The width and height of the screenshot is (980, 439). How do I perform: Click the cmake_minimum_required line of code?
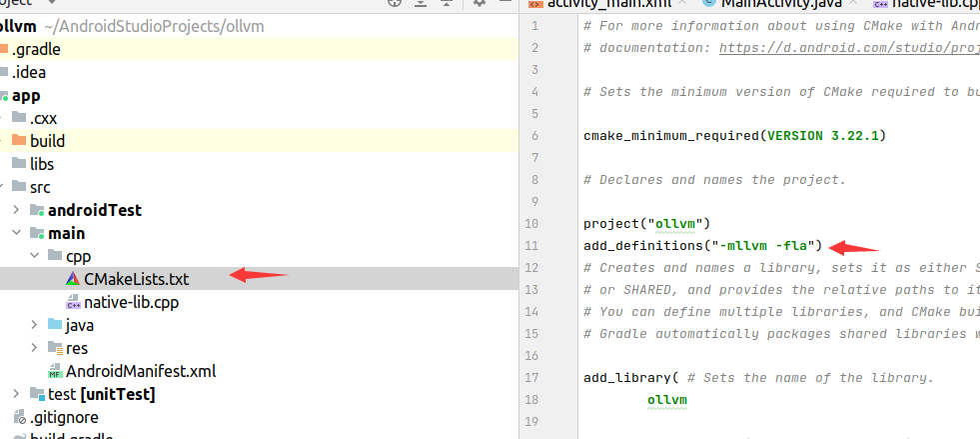[734, 136]
